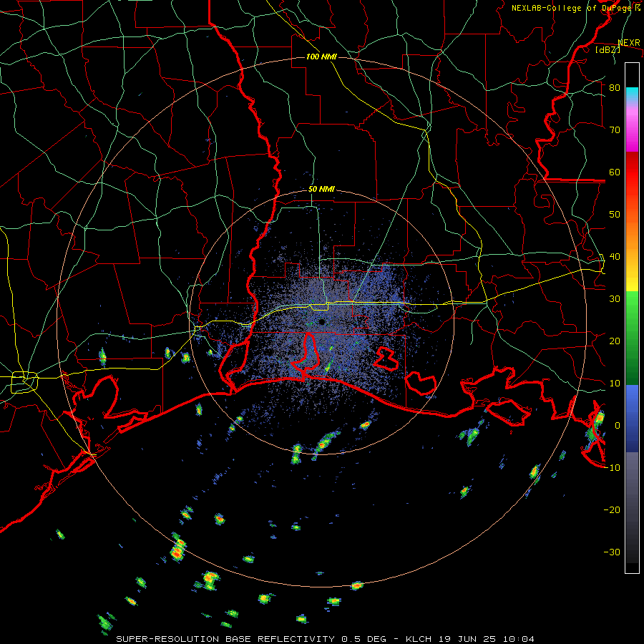Click the cyan segment of the color bar
Image resolution: width=644 pixels, height=644 pixels.
tap(632, 94)
